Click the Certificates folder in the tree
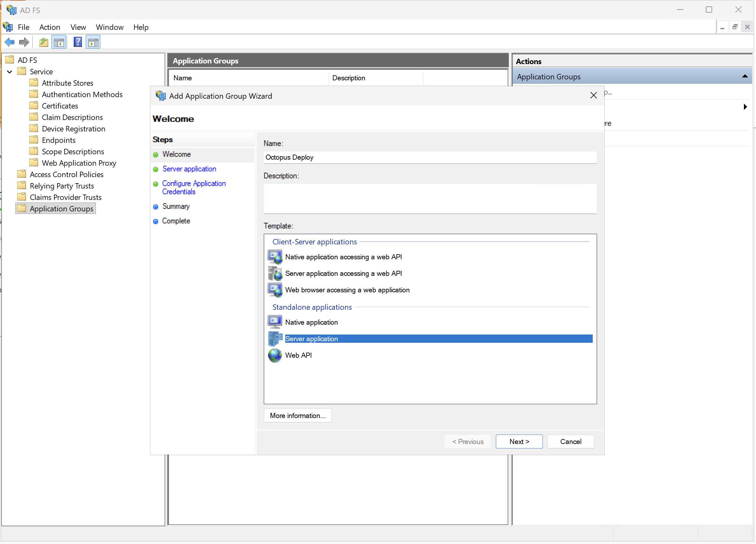This screenshot has width=756, height=544. [60, 106]
